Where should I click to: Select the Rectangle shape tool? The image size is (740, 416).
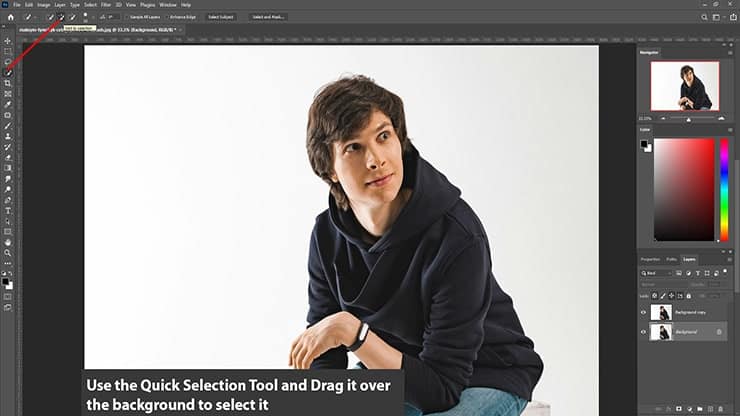pyautogui.click(x=8, y=232)
